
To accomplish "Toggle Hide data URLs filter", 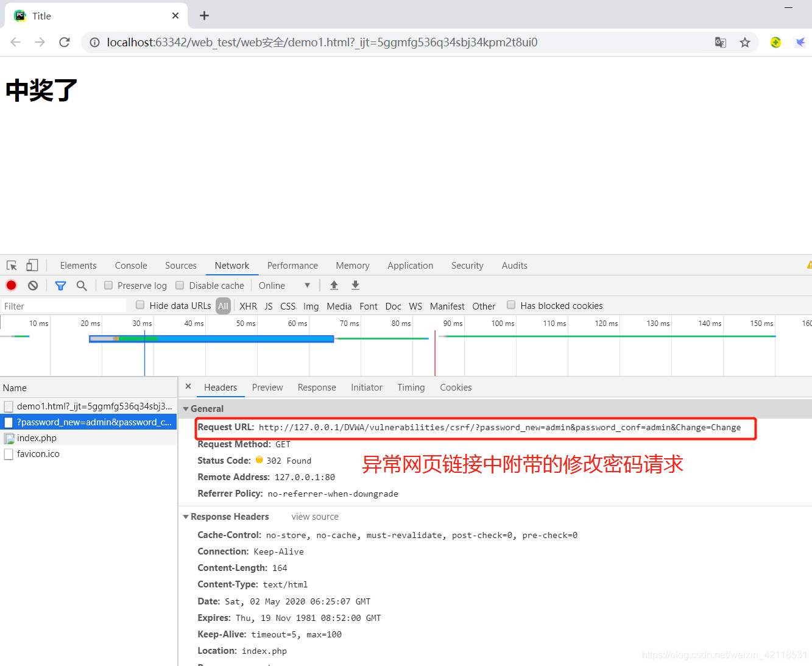I will click(x=140, y=305).
